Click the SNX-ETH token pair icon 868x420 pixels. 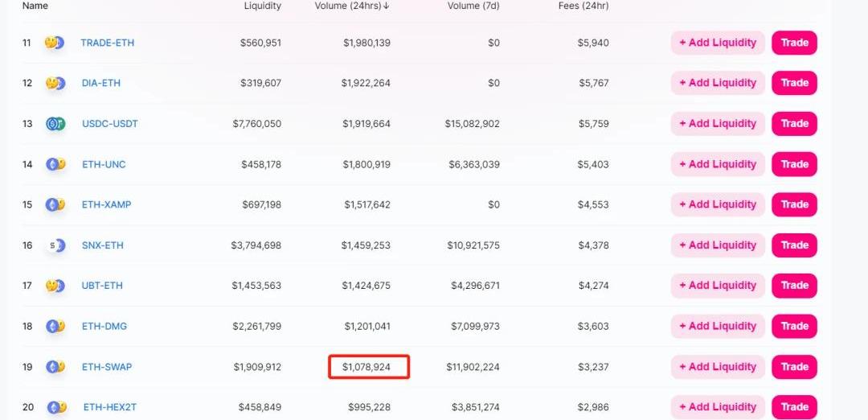(55, 245)
